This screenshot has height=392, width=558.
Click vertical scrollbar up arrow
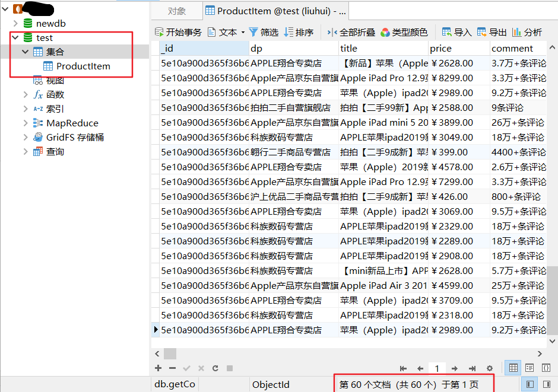pyautogui.click(x=552, y=47)
